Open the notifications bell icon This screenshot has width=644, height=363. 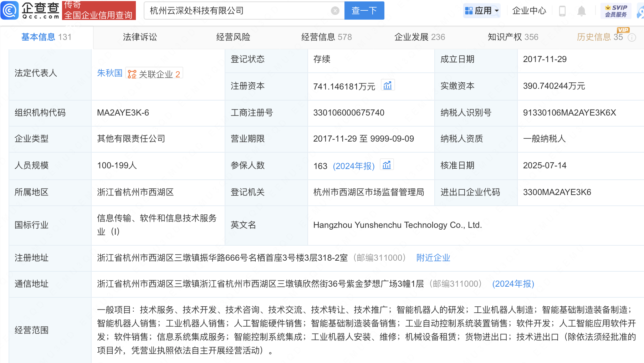coord(582,11)
